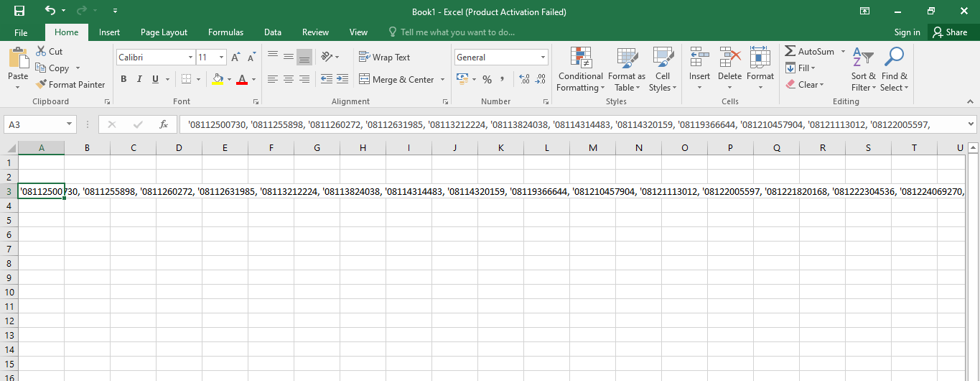The height and width of the screenshot is (381, 980).
Task: Open the Calibri font name dropdown
Action: click(x=190, y=58)
